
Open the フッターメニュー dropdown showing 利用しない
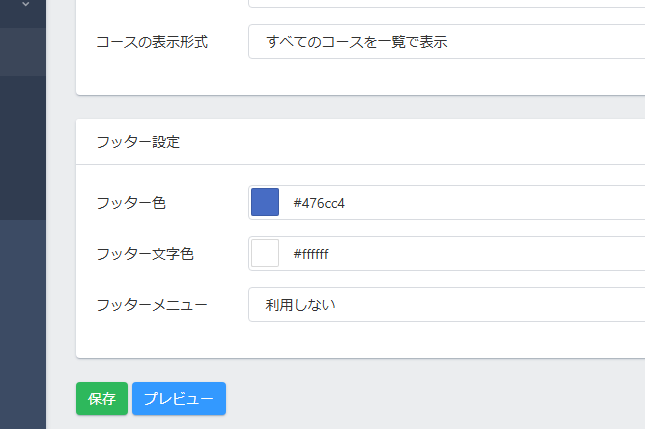tap(446, 304)
